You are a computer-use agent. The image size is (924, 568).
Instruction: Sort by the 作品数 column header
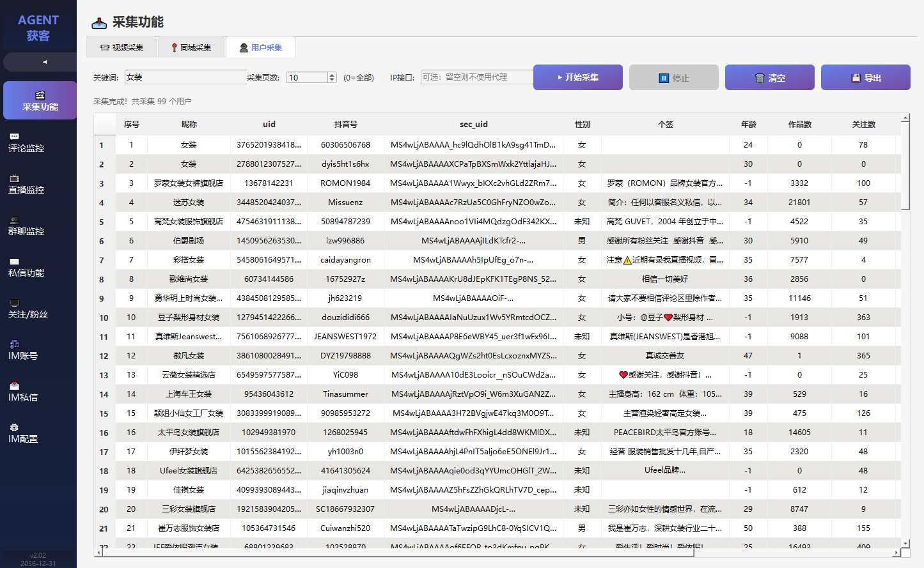(x=800, y=125)
